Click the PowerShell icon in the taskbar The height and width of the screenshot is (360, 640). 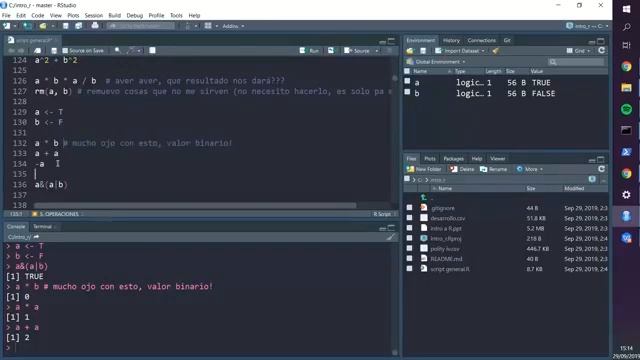627,152
